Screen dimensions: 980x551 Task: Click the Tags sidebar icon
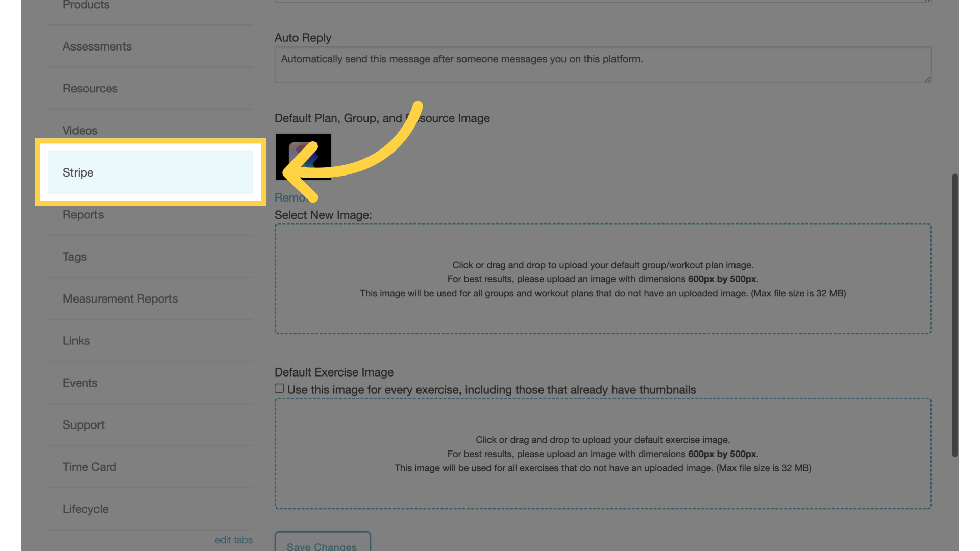point(74,256)
